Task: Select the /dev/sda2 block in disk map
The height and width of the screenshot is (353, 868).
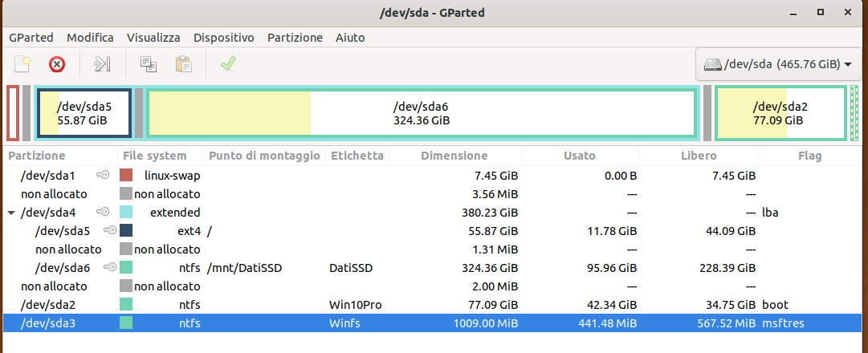Action: (780, 113)
